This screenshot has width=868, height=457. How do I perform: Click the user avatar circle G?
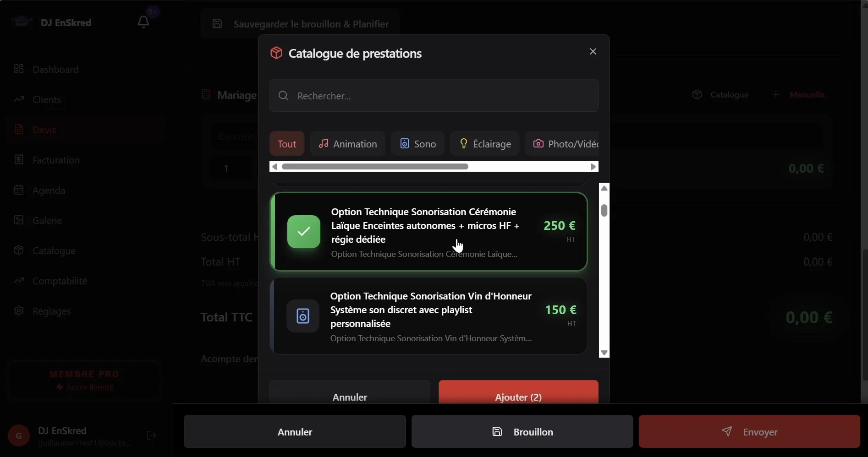point(19,435)
